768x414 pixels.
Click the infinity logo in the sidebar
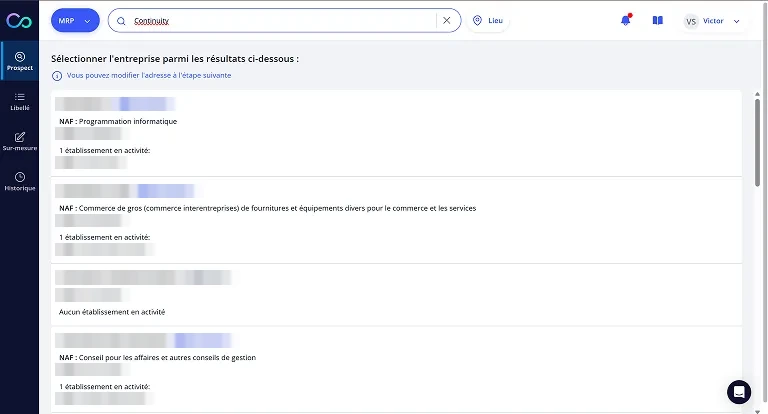19,21
